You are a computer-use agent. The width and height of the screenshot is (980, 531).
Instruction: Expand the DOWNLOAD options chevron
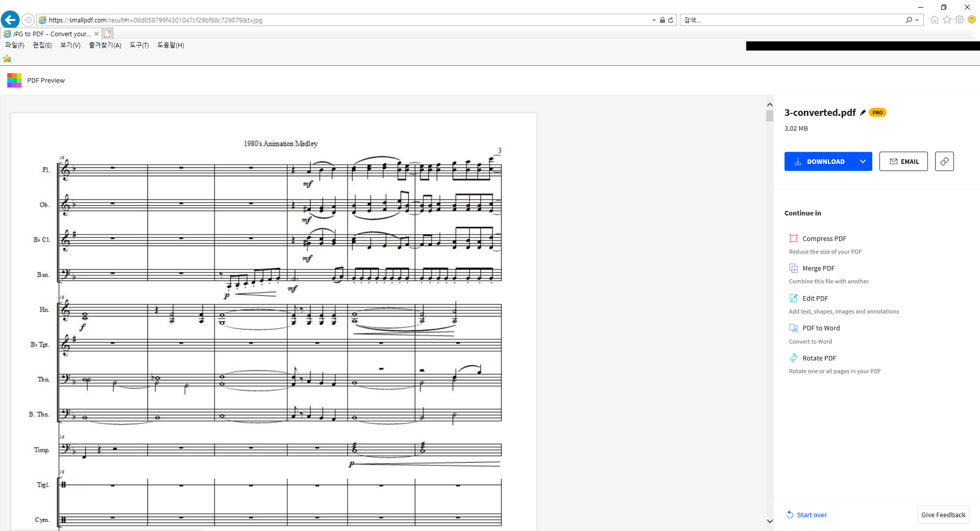(863, 161)
